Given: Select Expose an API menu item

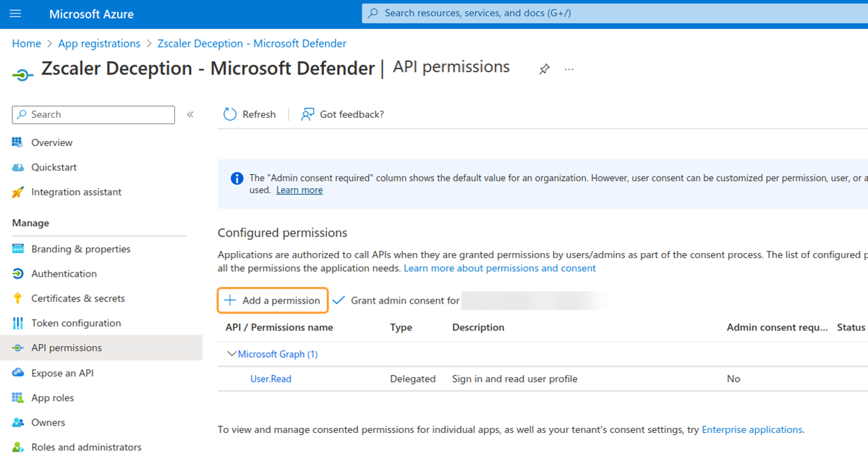Looking at the screenshot, I should coord(62,373).
